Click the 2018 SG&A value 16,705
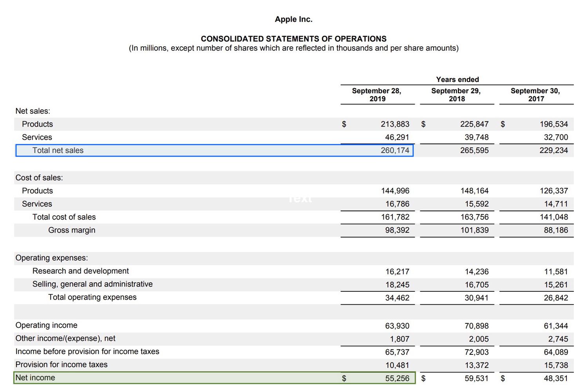 (x=477, y=285)
